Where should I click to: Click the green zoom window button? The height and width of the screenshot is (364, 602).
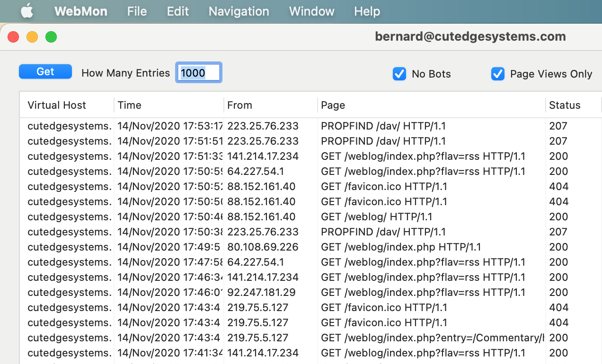pos(51,37)
